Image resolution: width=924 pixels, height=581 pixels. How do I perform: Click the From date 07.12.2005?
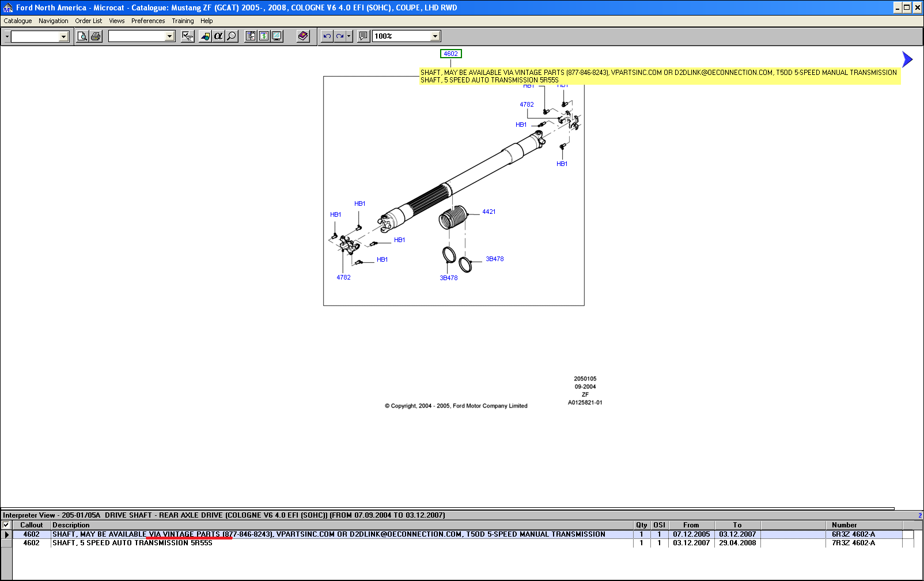(x=691, y=534)
